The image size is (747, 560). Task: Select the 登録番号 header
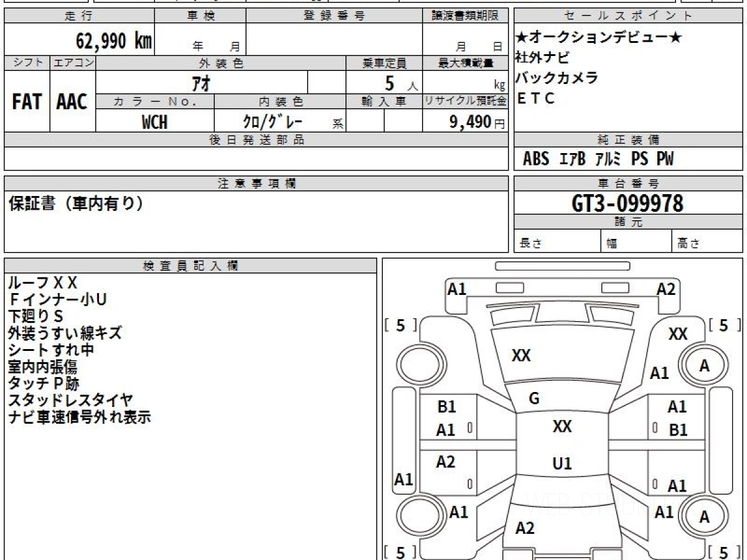pos(334,16)
